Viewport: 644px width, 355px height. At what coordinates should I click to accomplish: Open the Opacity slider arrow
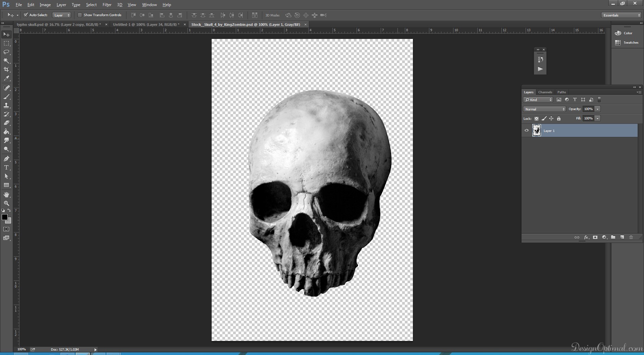tap(598, 109)
